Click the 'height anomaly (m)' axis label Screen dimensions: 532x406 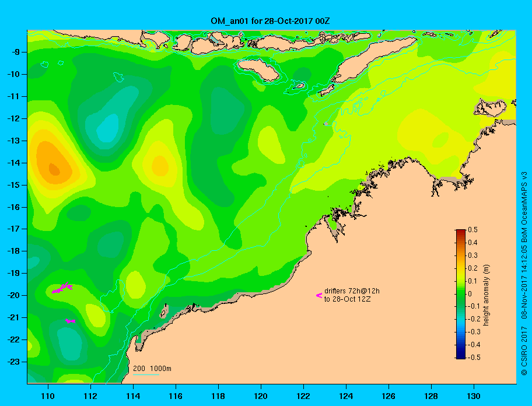(486, 295)
